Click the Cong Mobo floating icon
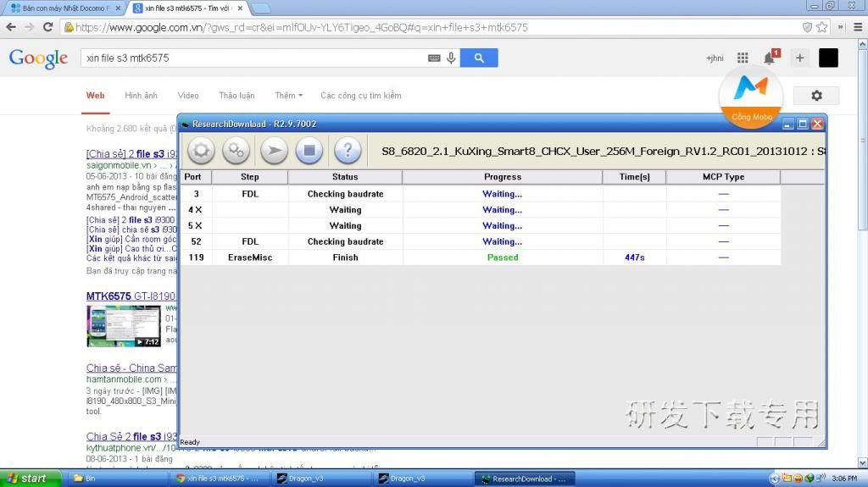This screenshot has width=868, height=487. point(751,97)
